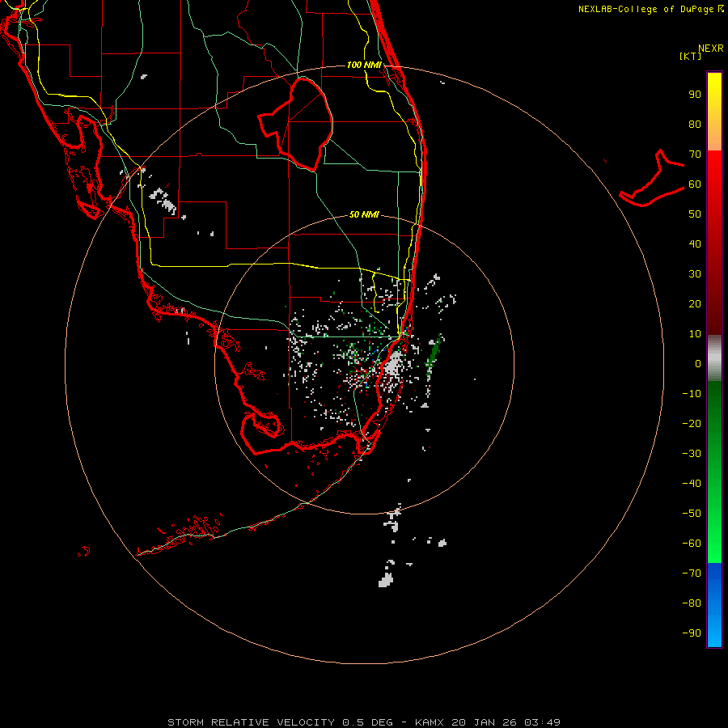Click the positive 20 value on the velocity scale
Viewport: 728px width, 728px height.
coord(695,303)
